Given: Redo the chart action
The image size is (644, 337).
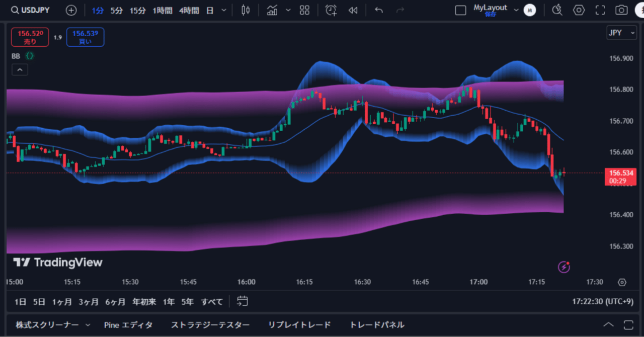Looking at the screenshot, I should [400, 10].
